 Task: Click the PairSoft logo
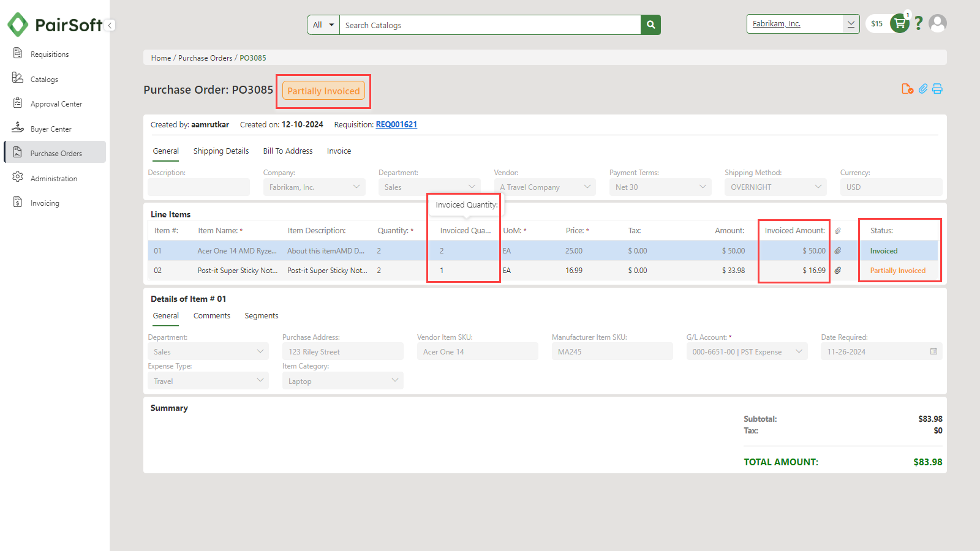[55, 25]
